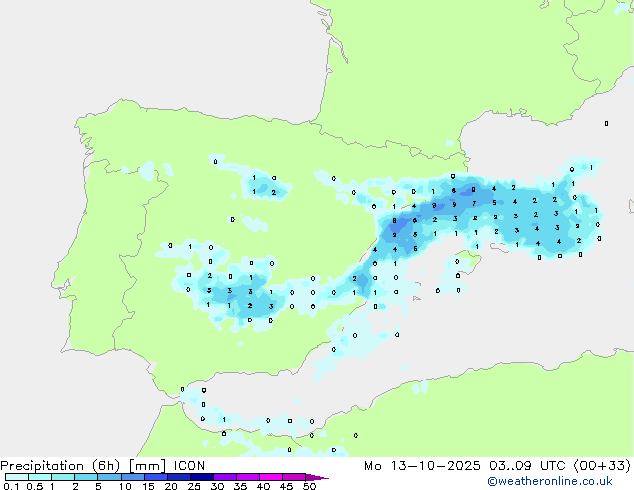This screenshot has height=490, width=634.
Task: Click the legend label '20'
Action: point(171,486)
